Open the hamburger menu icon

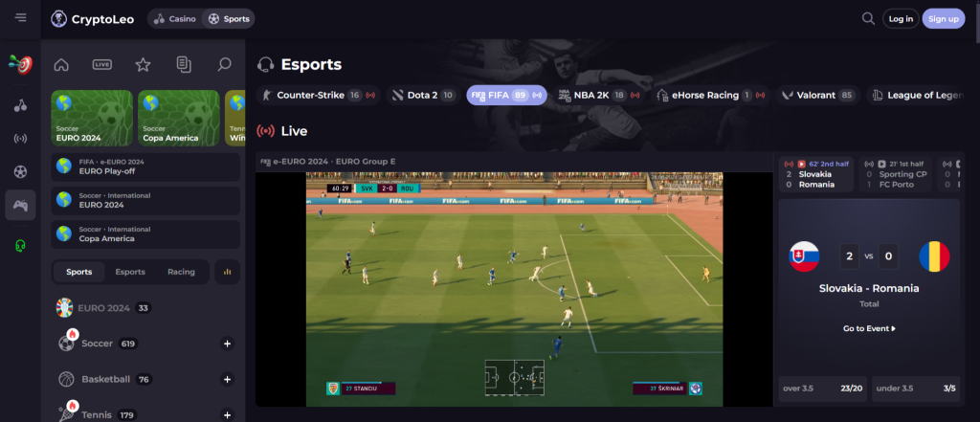(x=21, y=17)
